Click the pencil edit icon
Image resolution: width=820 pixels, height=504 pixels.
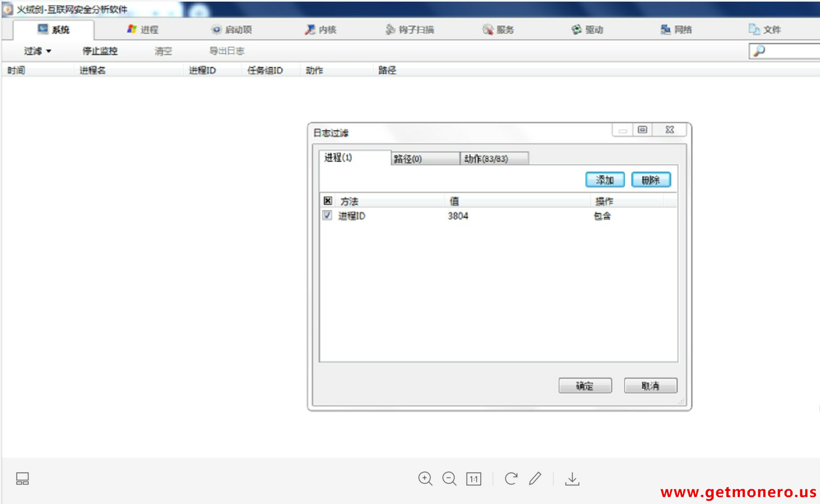535,478
